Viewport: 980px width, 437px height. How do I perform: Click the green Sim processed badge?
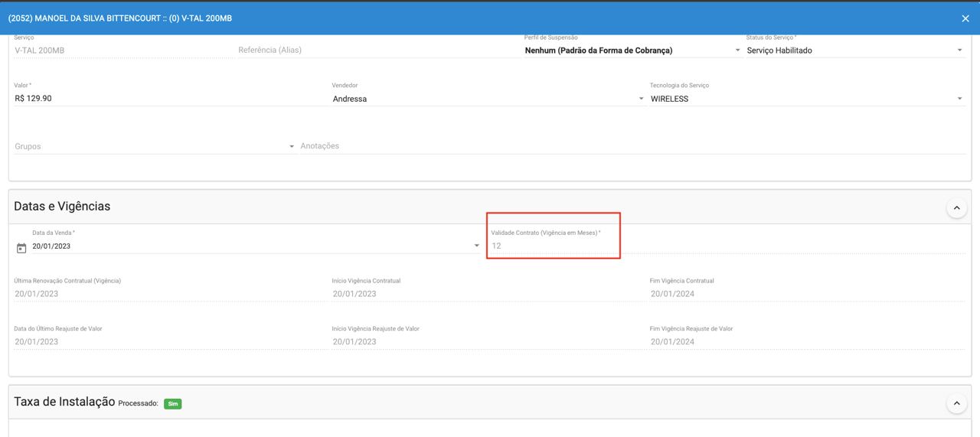172,403
